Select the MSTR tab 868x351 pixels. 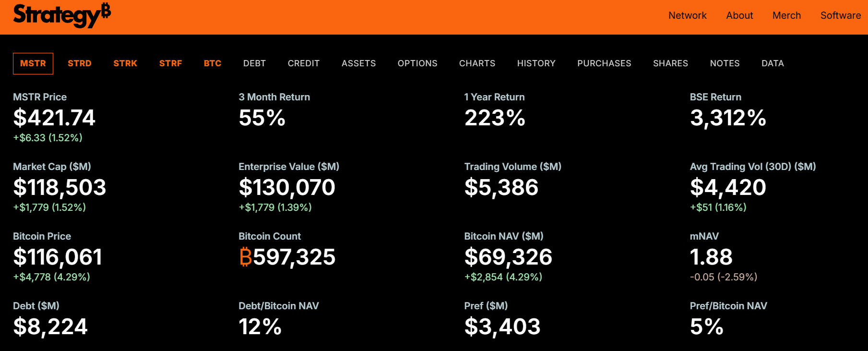tap(33, 63)
